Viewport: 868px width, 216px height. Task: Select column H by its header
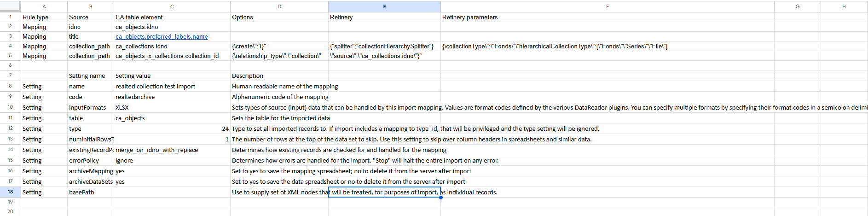(844, 6)
